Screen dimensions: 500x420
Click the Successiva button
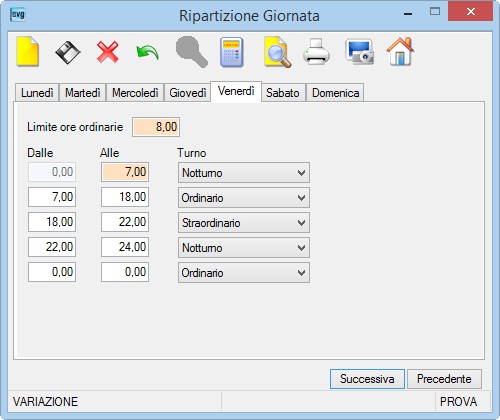coord(367,379)
